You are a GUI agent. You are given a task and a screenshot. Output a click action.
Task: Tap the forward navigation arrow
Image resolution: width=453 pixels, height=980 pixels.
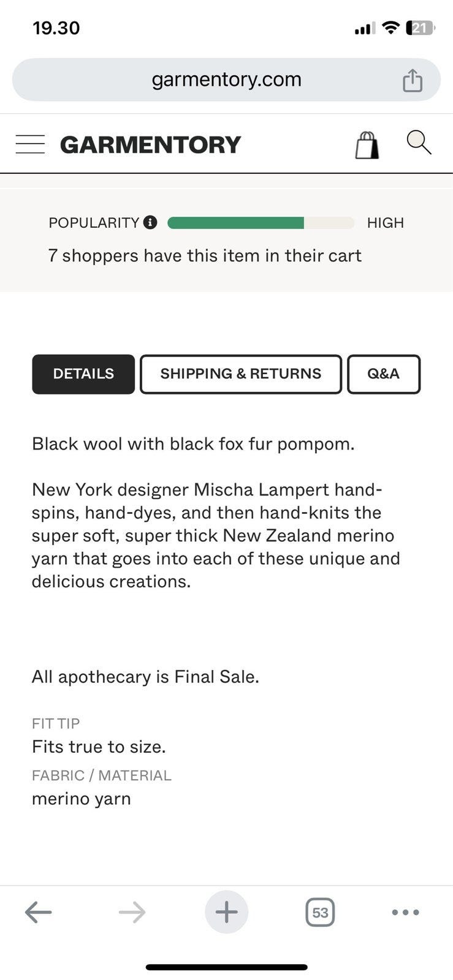(x=132, y=912)
